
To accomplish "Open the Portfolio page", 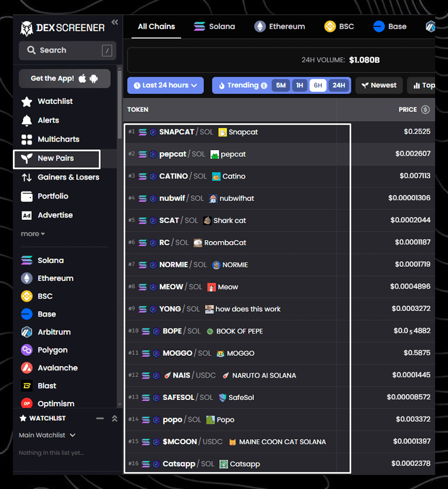I will pos(45,196).
